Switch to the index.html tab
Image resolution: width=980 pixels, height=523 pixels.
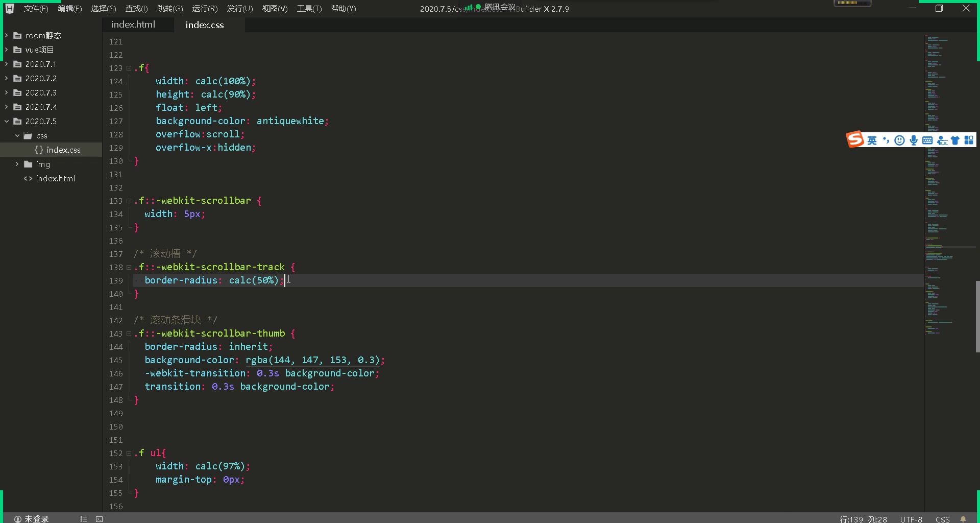click(x=132, y=24)
